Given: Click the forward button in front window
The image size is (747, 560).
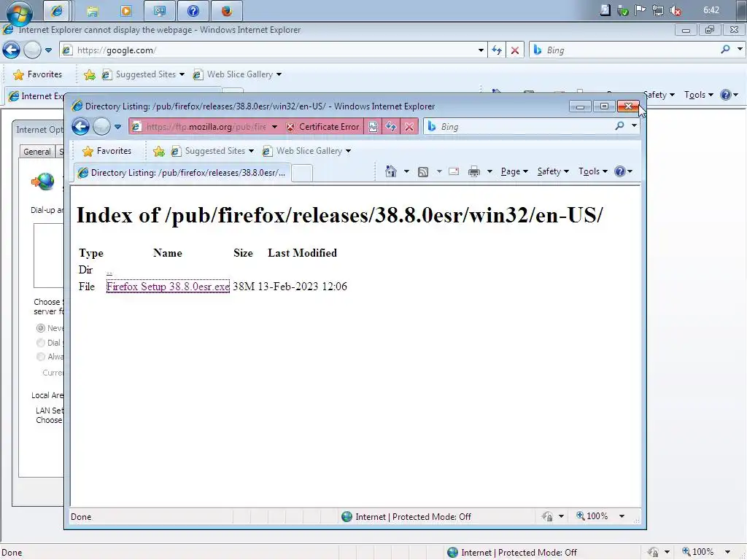Looking at the screenshot, I should point(101,127).
